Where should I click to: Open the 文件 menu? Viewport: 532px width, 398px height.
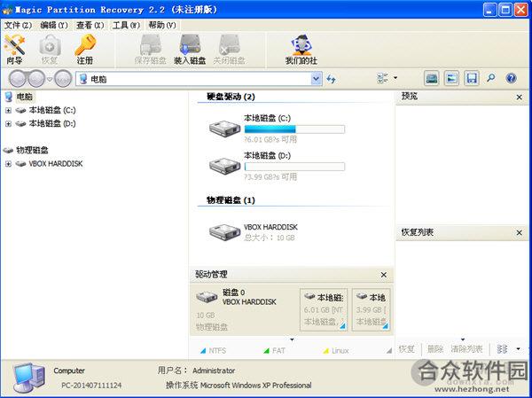[18, 26]
